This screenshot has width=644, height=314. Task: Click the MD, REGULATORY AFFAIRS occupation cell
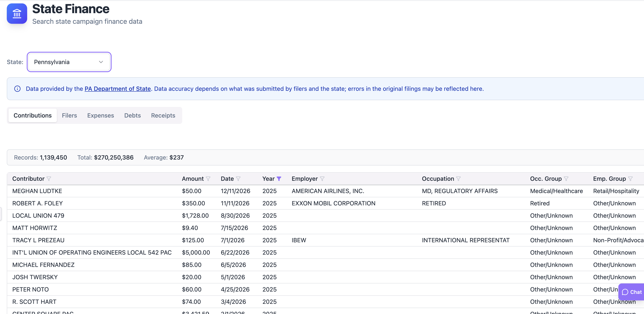[460, 191]
